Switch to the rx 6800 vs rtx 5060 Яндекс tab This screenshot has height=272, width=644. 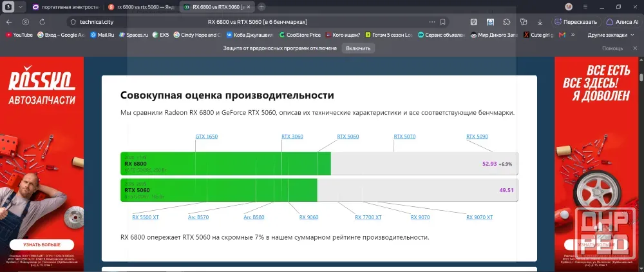point(142,7)
